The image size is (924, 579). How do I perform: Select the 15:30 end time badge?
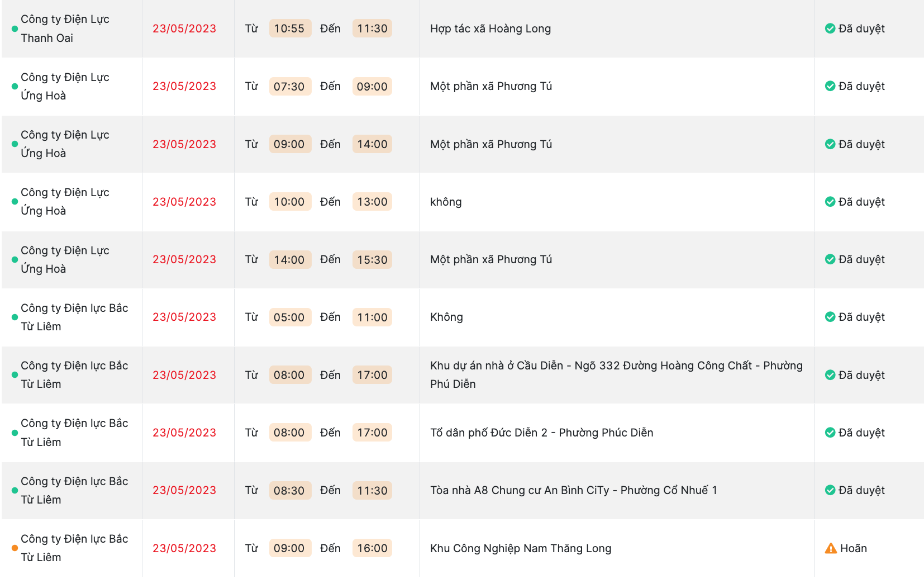[x=372, y=260]
